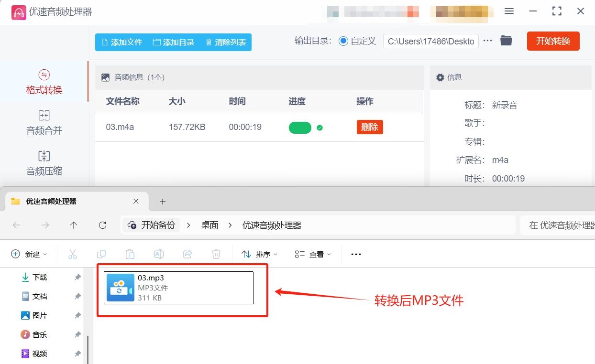
Task: Expand the 新建 new item dropdown
Action: pyautogui.click(x=30, y=254)
